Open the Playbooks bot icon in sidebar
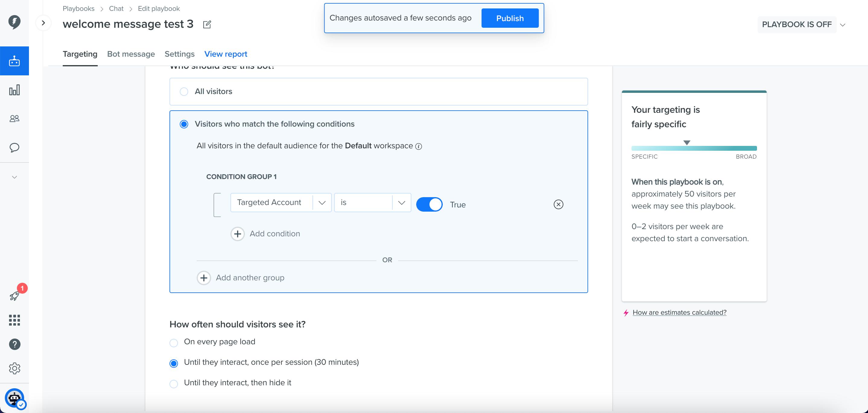The image size is (868, 413). coord(14,61)
